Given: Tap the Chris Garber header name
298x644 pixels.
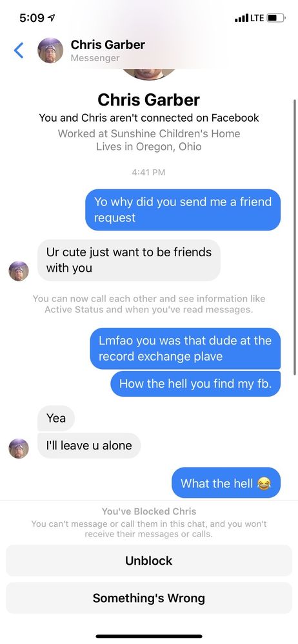Looking at the screenshot, I should (108, 44).
